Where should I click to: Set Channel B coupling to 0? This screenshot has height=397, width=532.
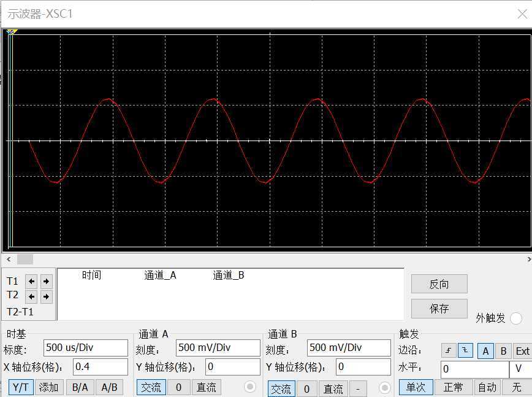306,388
